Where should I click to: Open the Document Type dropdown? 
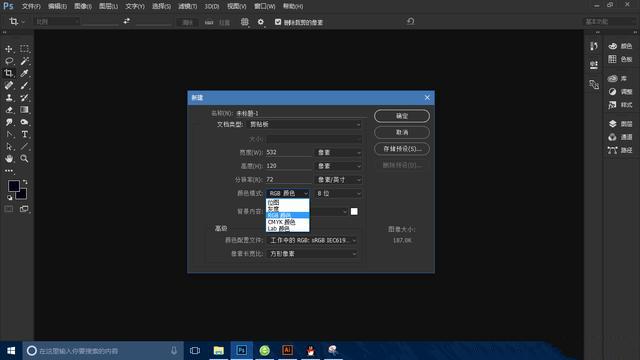tap(304, 124)
